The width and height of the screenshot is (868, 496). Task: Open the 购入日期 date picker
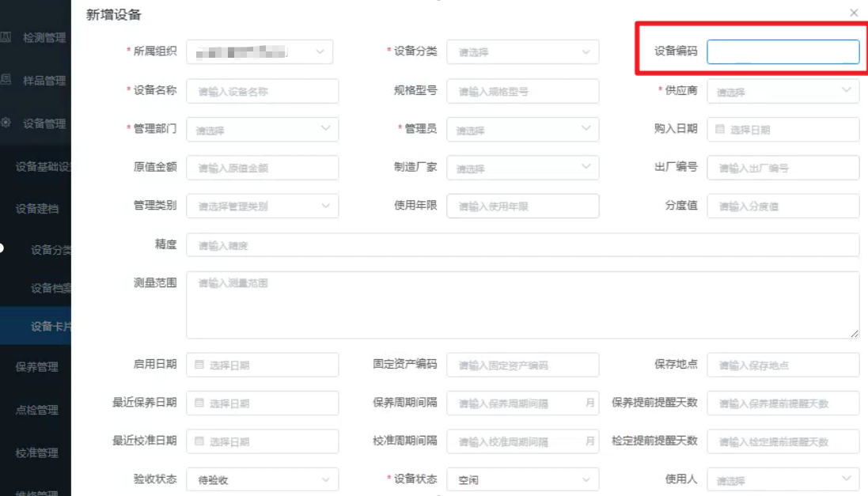click(x=783, y=130)
